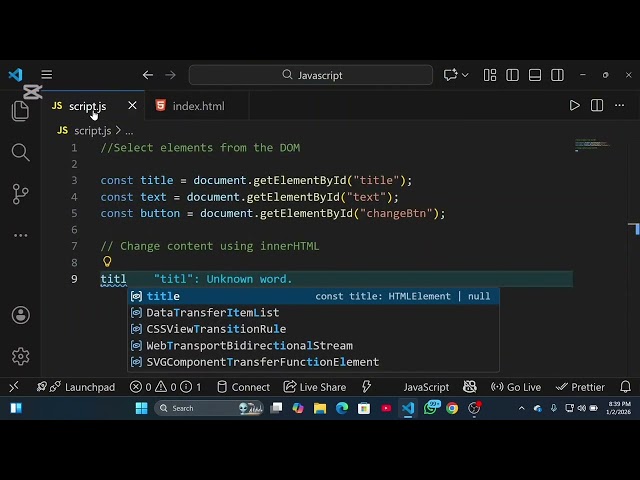Click the taskbar Search box
The image size is (640, 480).
coord(209,408)
